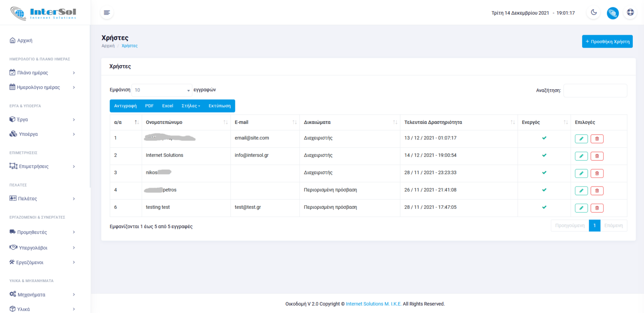Open Αρχική in the sidebar
The image size is (644, 313).
point(24,41)
